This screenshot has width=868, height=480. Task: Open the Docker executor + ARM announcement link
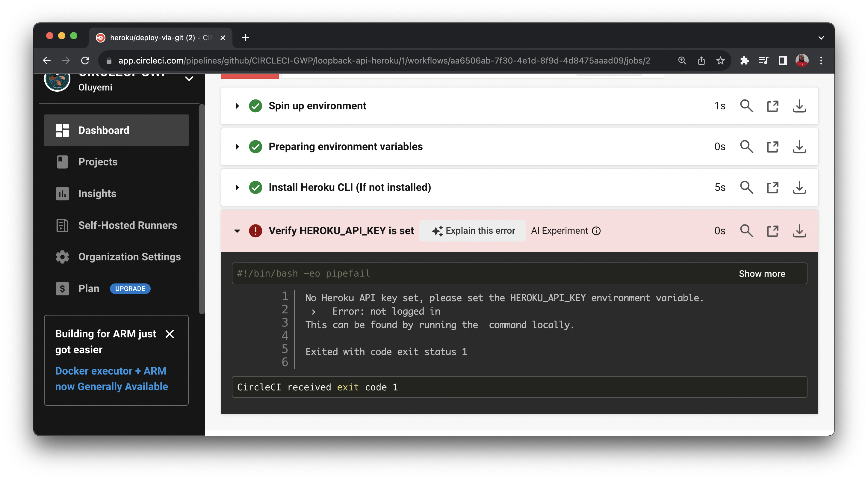pyautogui.click(x=111, y=378)
